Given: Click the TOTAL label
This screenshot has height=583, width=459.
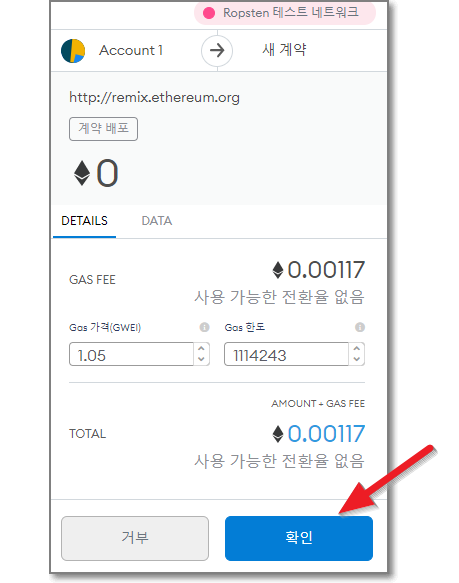Looking at the screenshot, I should pyautogui.click(x=87, y=434).
